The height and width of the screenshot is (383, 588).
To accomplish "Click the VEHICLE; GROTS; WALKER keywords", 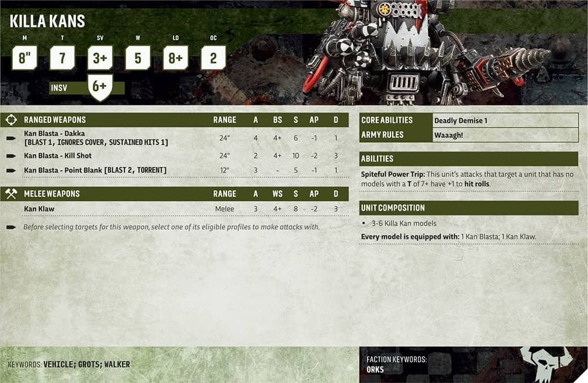I will pos(86,364).
